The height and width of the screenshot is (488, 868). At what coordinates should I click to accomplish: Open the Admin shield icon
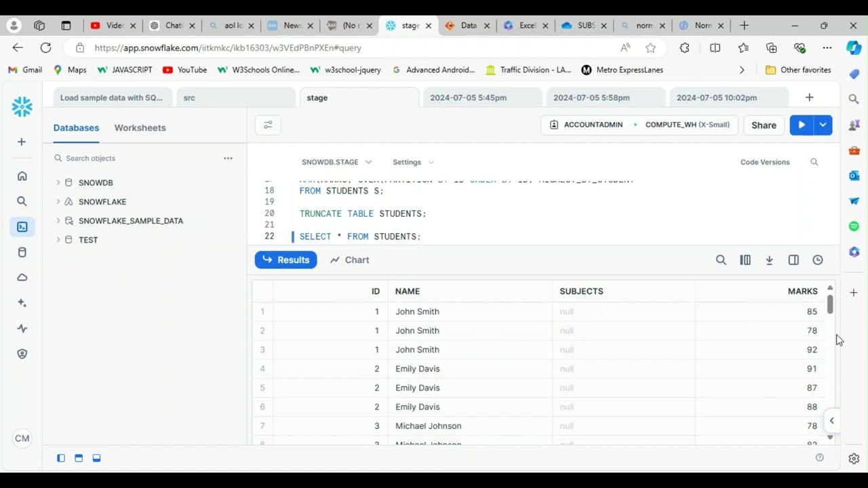[x=22, y=354]
